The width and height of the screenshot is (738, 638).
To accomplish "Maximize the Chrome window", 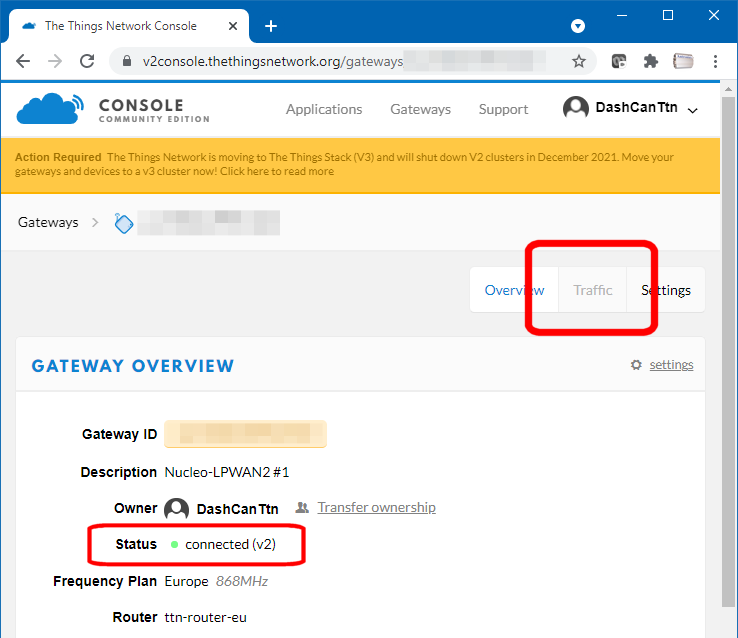I will click(667, 16).
